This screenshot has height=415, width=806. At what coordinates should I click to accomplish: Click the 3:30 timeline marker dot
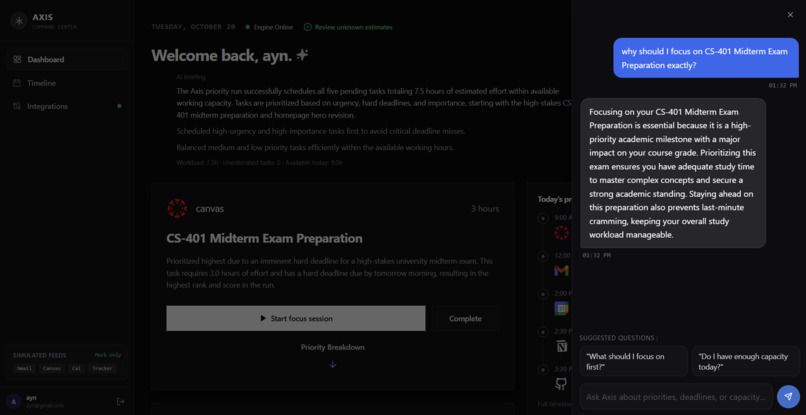pyautogui.click(x=542, y=369)
